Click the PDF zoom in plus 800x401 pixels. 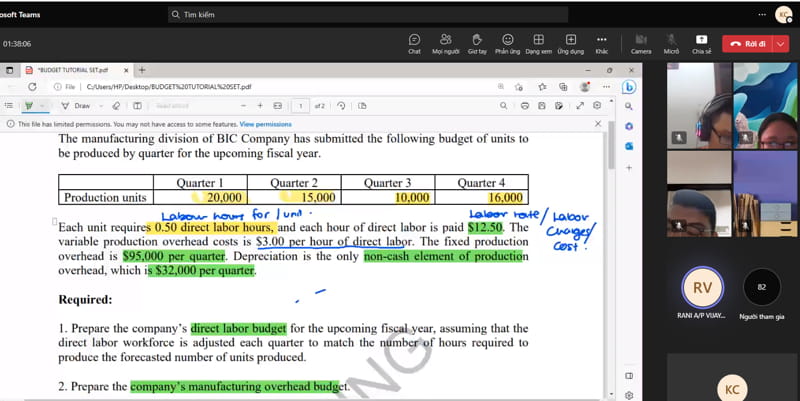[x=260, y=105]
